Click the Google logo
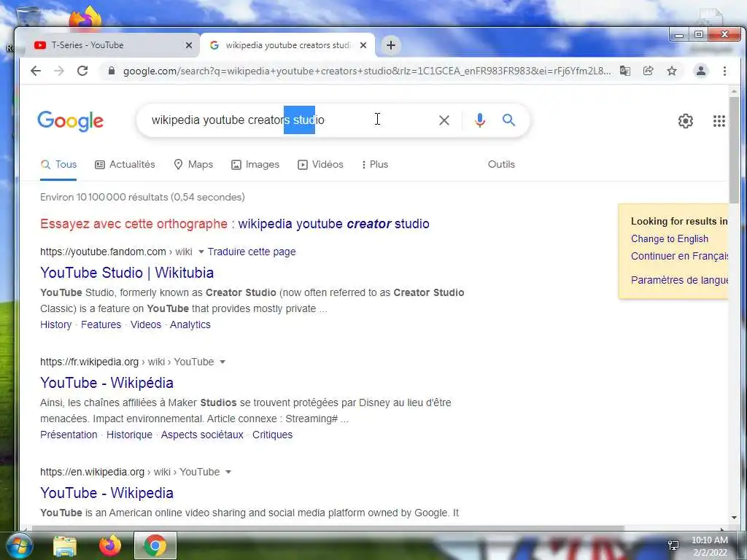The image size is (747, 560). pyautogui.click(x=71, y=121)
